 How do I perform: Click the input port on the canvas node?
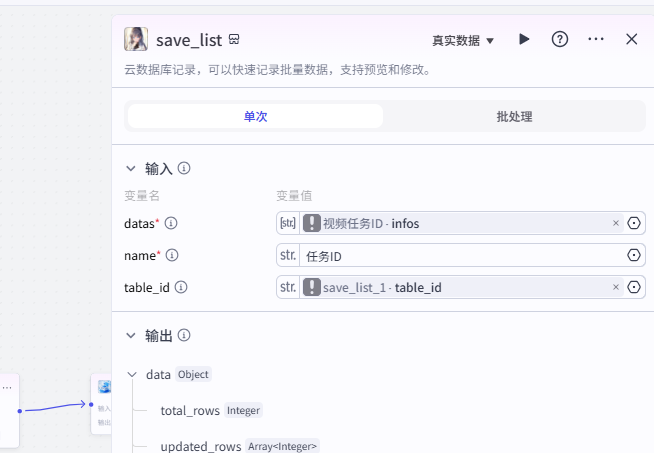(91, 404)
